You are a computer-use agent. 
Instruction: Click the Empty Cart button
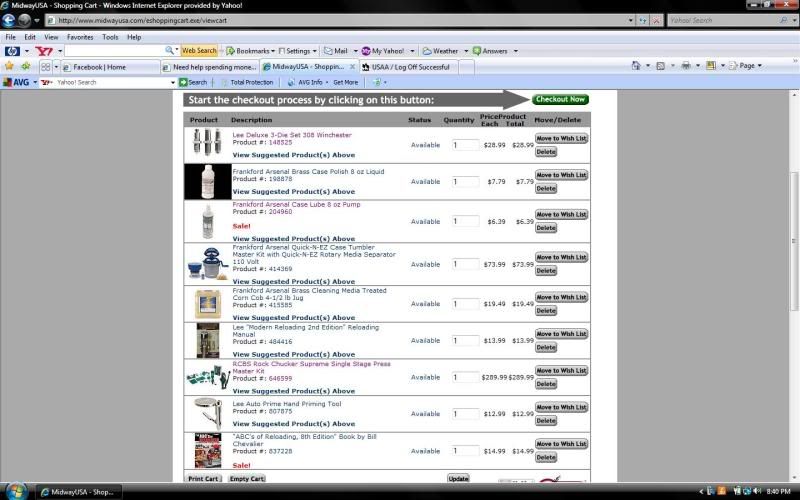click(247, 479)
